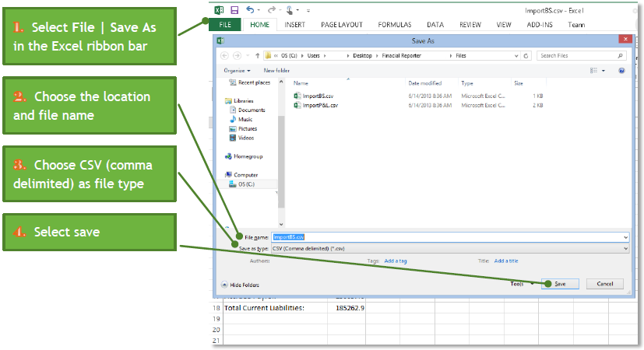Click the blue Help question mark icon
The height and width of the screenshot is (350, 644).
[621, 71]
